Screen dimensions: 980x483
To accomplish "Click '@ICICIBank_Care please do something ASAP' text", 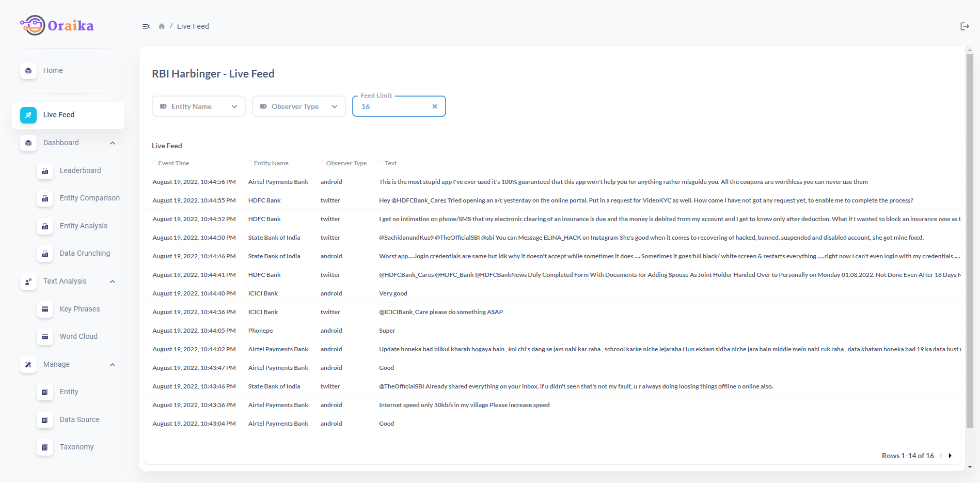I will coord(441,312).
